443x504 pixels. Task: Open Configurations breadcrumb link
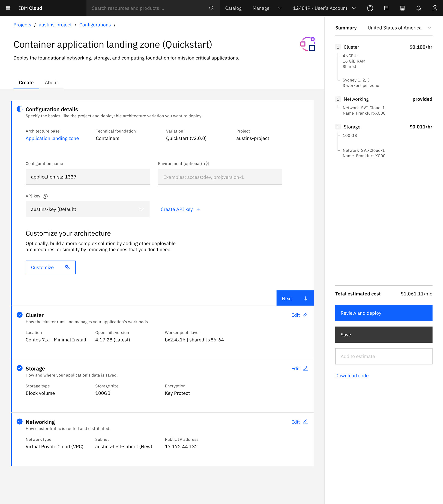click(x=95, y=25)
